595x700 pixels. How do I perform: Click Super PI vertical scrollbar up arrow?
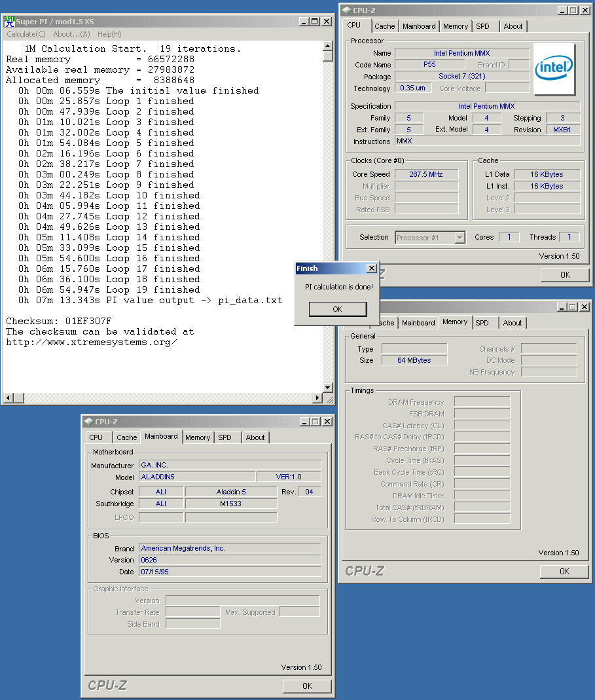click(x=328, y=46)
